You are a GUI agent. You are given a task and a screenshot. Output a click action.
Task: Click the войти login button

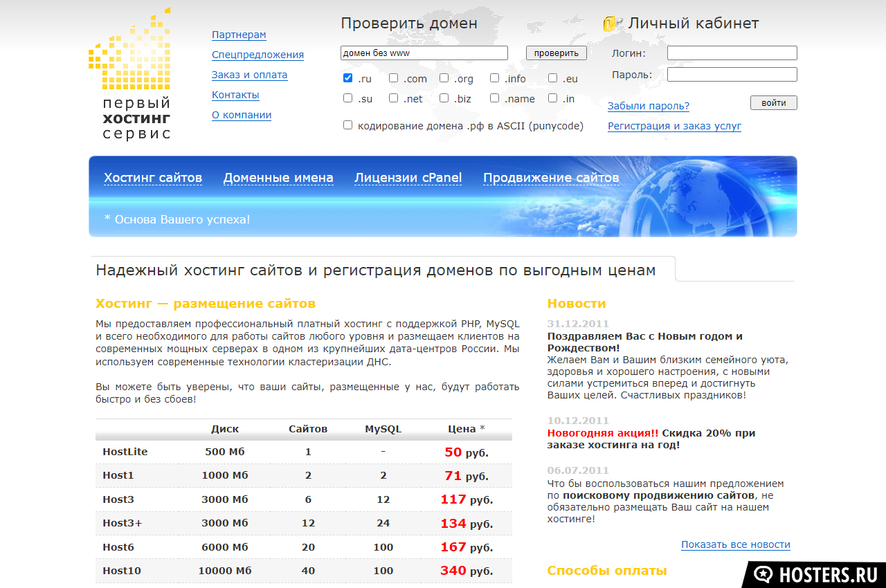coord(774,103)
